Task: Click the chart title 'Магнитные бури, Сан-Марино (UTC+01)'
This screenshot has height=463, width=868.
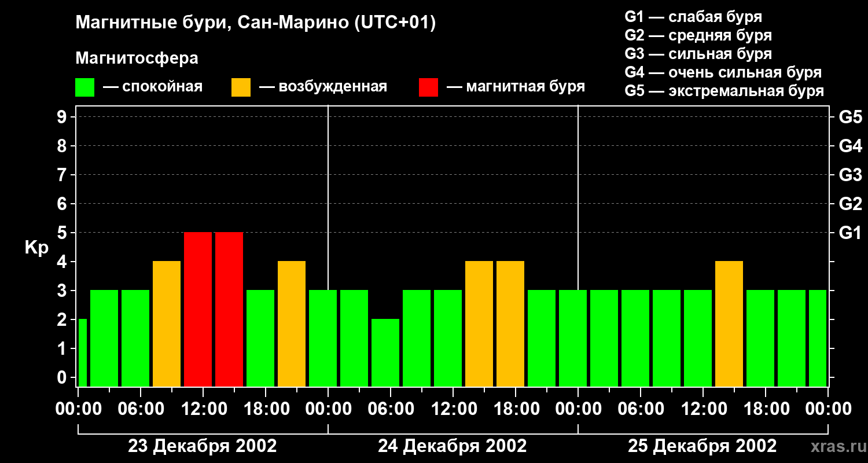Action: click(x=255, y=23)
